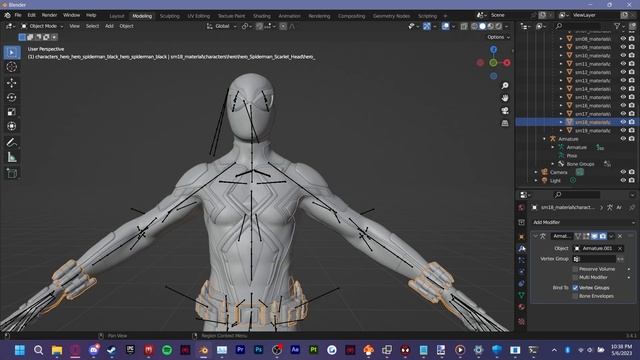Image resolution: width=640 pixels, height=360 pixels.
Task: Open the Modifiers wrench properties tab
Action: [522, 248]
